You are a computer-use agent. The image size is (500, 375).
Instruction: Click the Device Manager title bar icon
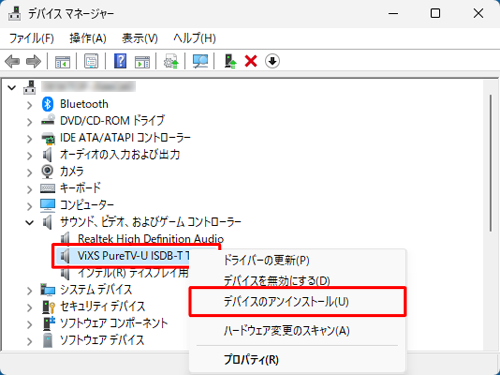[14, 13]
